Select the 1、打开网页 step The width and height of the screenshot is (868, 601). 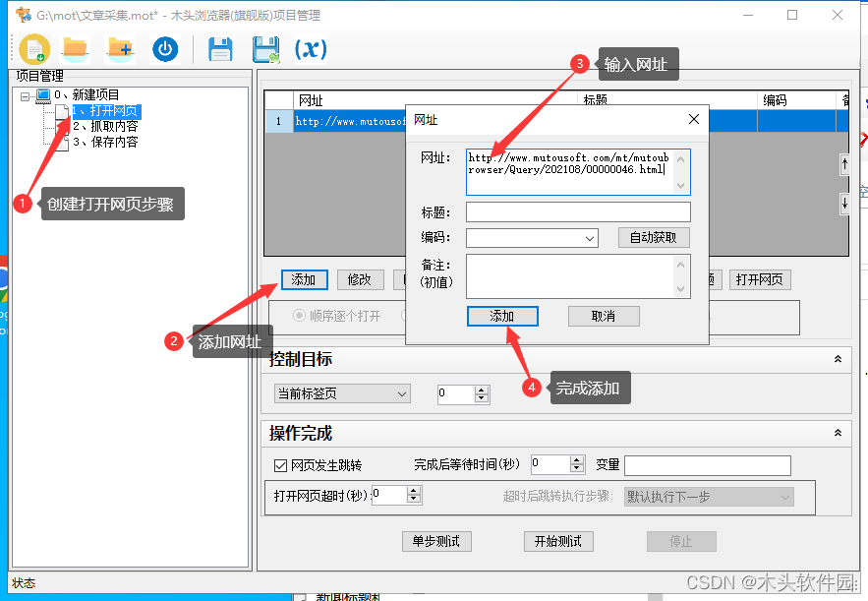tap(106, 111)
